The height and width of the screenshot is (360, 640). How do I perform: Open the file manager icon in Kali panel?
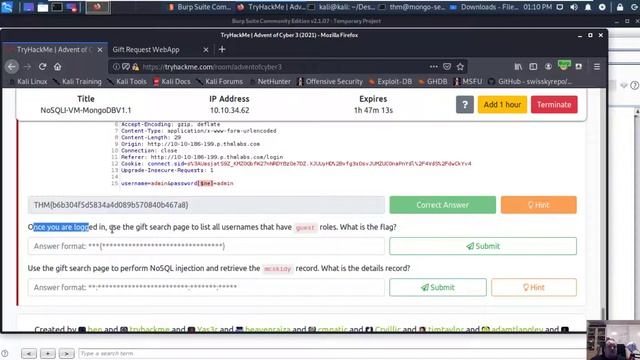(42, 7)
